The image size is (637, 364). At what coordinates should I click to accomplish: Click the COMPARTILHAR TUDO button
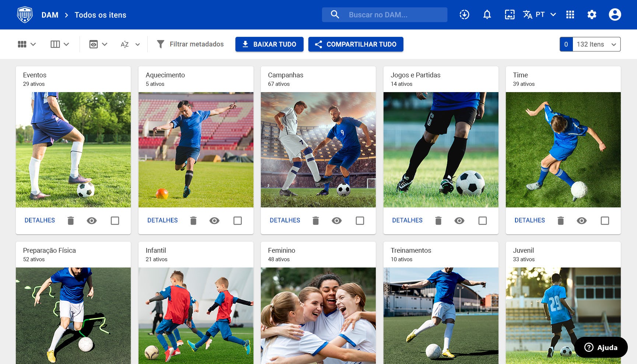[x=356, y=44]
